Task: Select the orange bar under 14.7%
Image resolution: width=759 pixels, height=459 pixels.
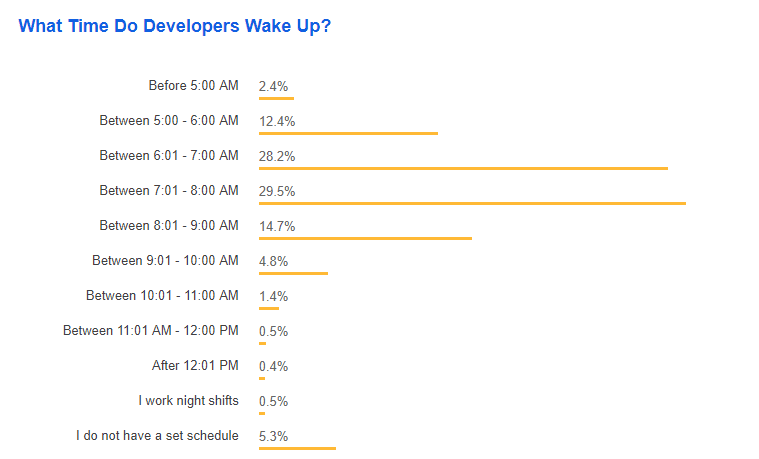Action: [x=365, y=239]
